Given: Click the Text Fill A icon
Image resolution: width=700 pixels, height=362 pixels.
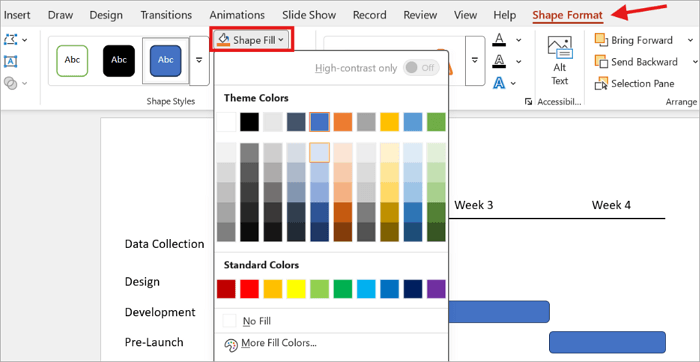Looking at the screenshot, I should pyautogui.click(x=499, y=40).
